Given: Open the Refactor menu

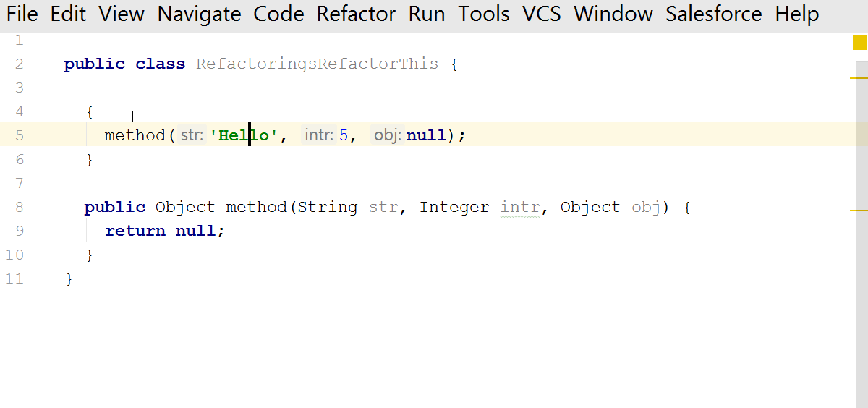Looking at the screenshot, I should click(x=356, y=14).
